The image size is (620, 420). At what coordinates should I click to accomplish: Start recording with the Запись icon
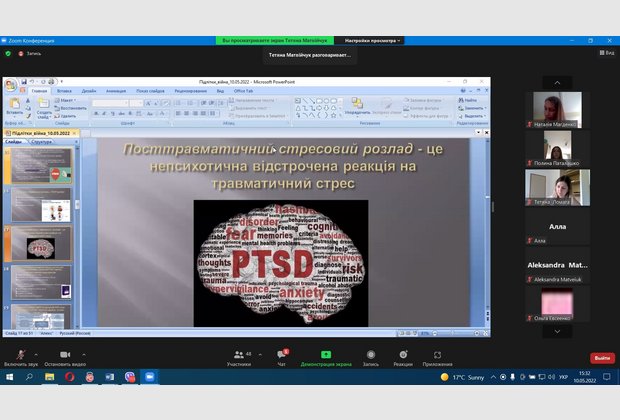click(370, 354)
